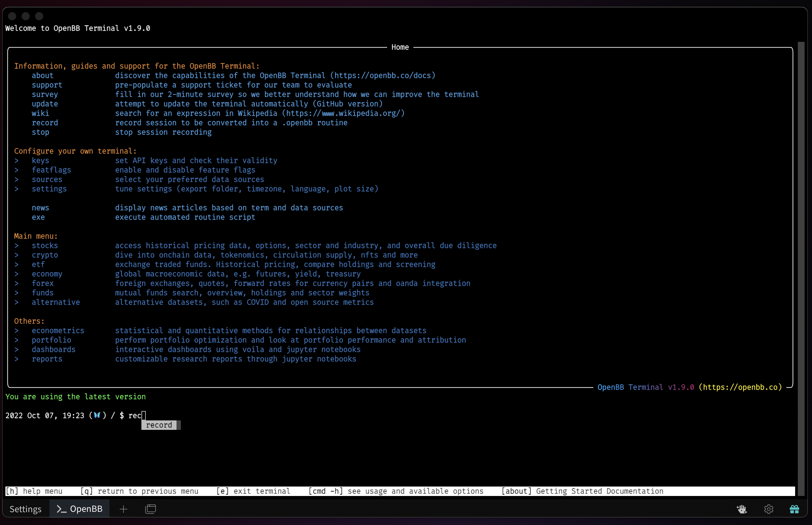Image resolution: width=812 pixels, height=525 pixels.
Task: Click the '>' arrow beside keys
Action: coord(16,161)
